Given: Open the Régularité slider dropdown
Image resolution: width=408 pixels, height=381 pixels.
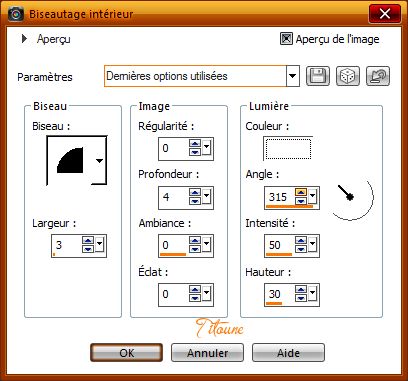Looking at the screenshot, I should 206,147.
